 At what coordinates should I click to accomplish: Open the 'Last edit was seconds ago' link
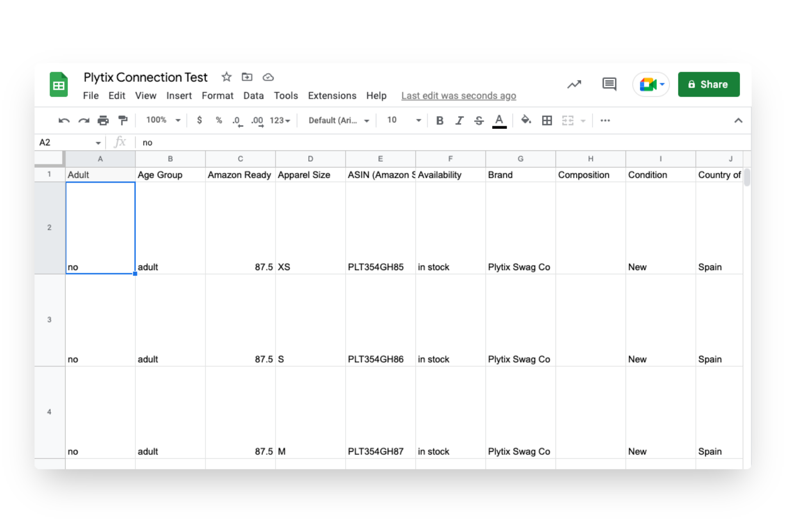[458, 96]
